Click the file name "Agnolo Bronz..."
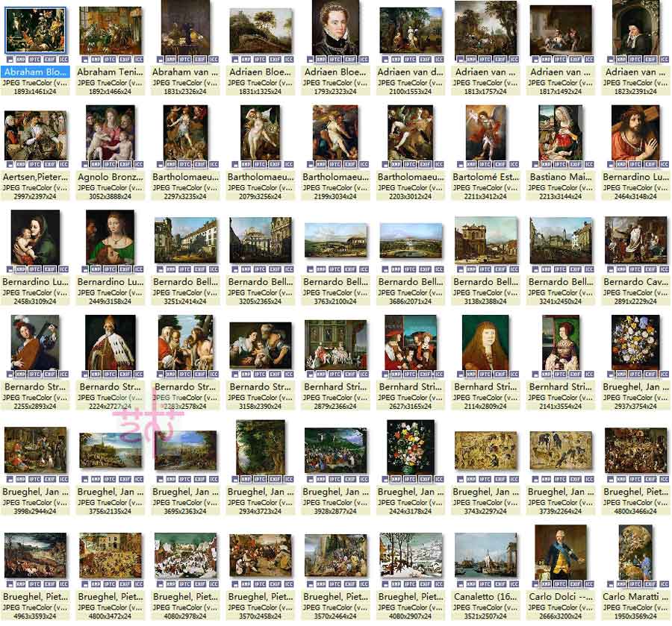 point(111,177)
